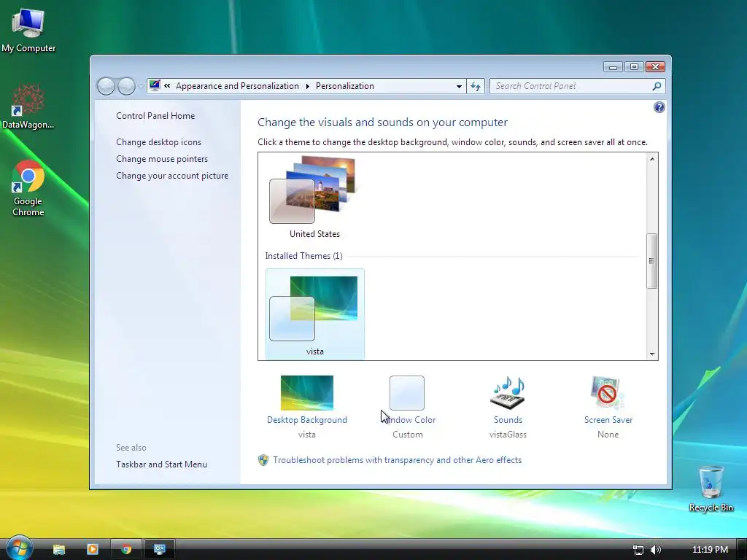The width and height of the screenshot is (747, 560).
Task: Launch Google Chrome from the desktop
Action: [28, 189]
